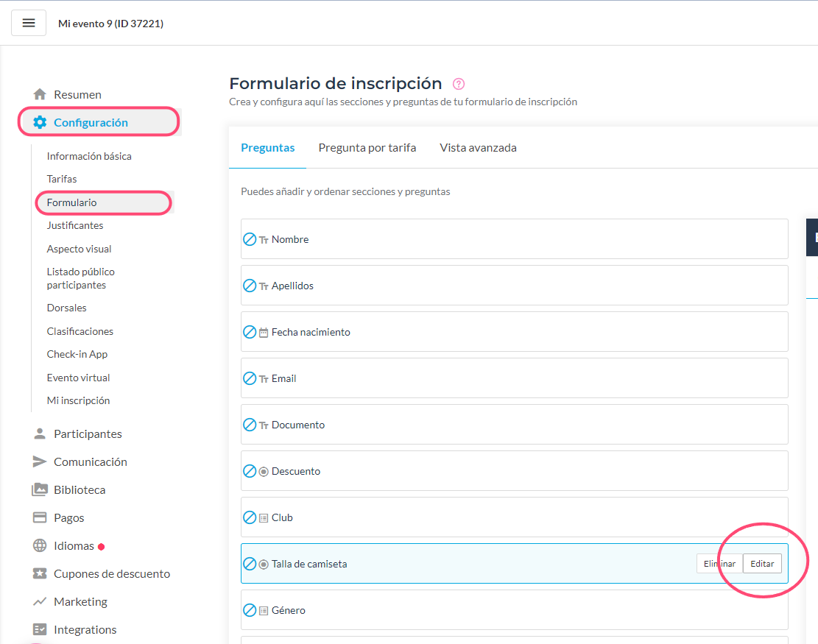Click the Participantes person icon

pyautogui.click(x=40, y=434)
